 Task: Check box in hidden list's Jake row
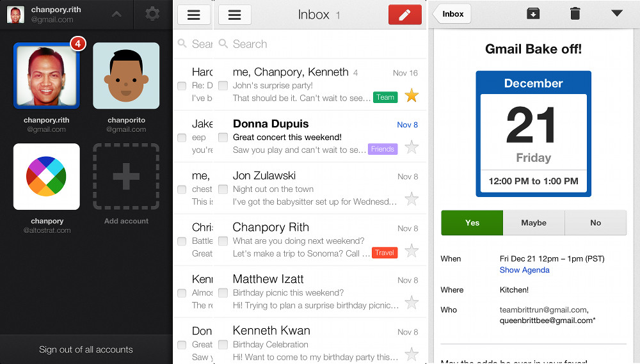click(182, 138)
